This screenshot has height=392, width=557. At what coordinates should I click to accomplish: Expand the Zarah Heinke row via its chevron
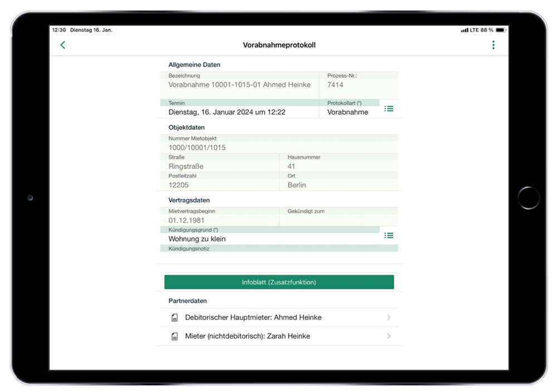(x=388, y=336)
